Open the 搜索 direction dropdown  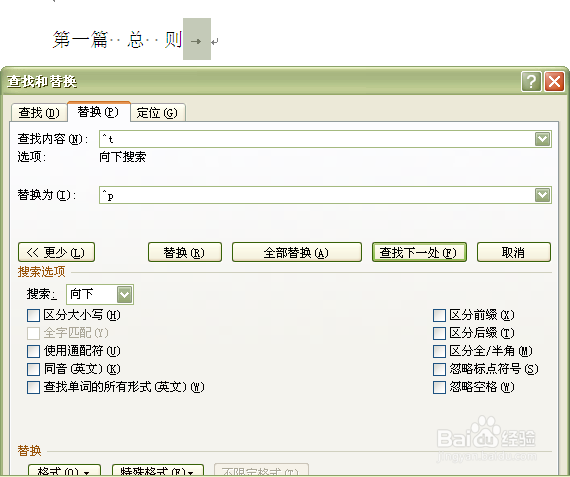125,294
